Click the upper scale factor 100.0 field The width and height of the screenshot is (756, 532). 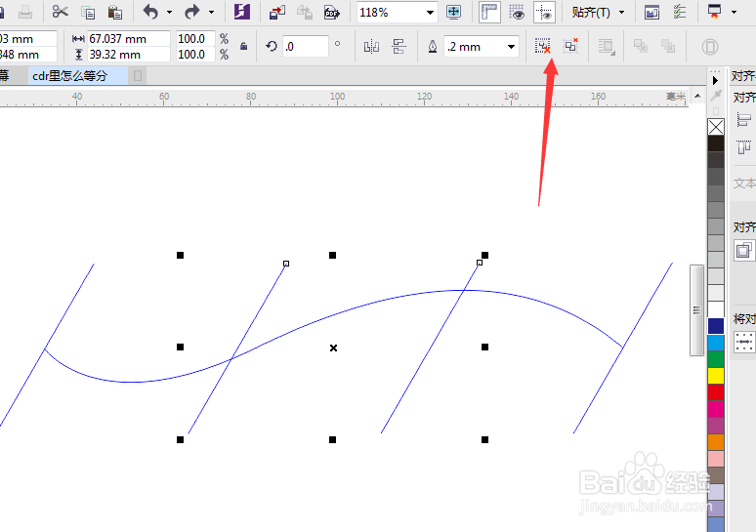coord(195,38)
